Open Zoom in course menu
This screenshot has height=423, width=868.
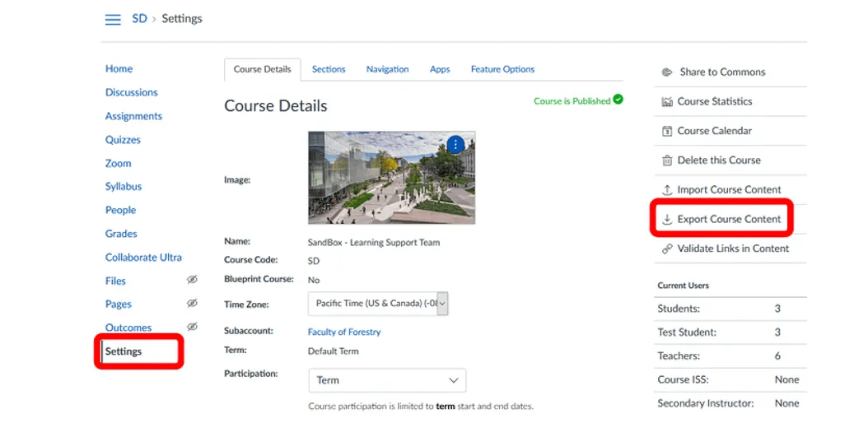119,164
